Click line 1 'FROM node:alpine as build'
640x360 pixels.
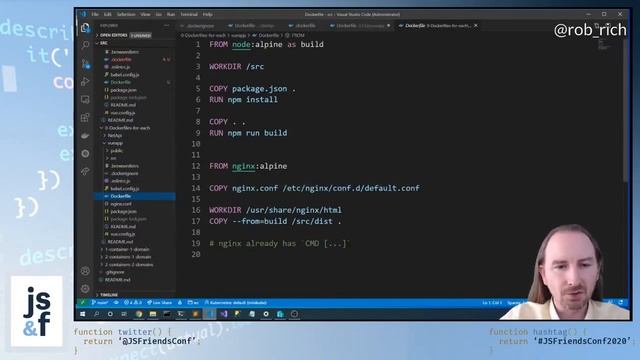(x=266, y=44)
